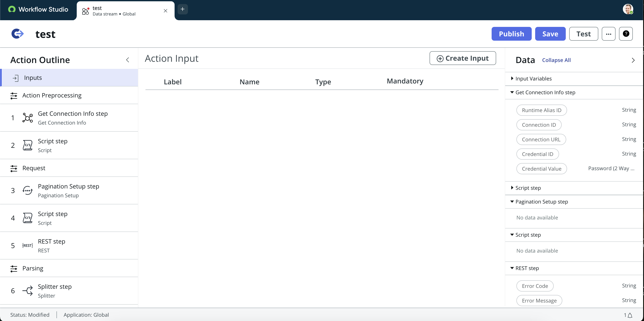Select the Connection URL data pill

[x=541, y=140]
